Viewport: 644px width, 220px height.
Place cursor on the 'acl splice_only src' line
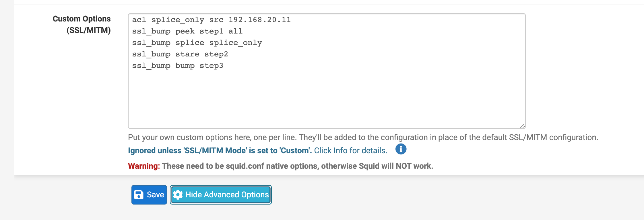pos(212,20)
